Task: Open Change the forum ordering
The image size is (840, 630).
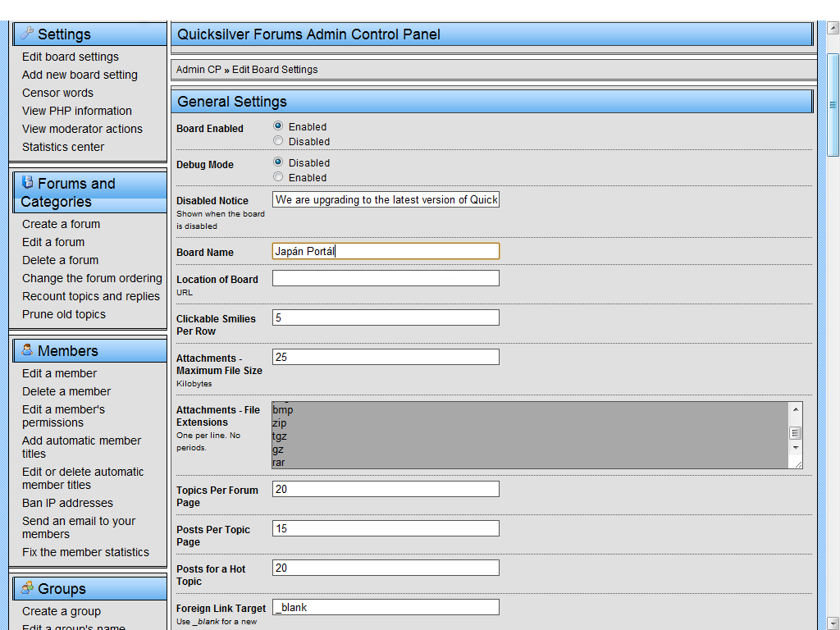Action: pyautogui.click(x=92, y=279)
